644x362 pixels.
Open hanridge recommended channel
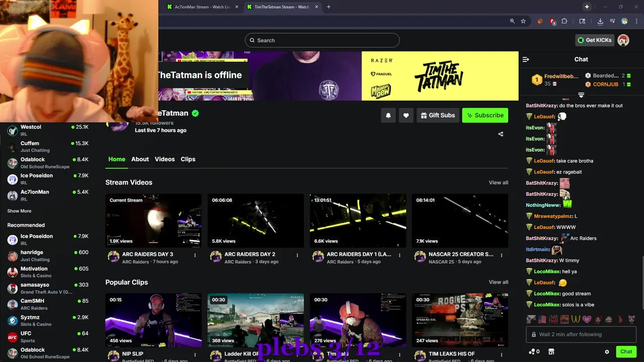(x=48, y=255)
